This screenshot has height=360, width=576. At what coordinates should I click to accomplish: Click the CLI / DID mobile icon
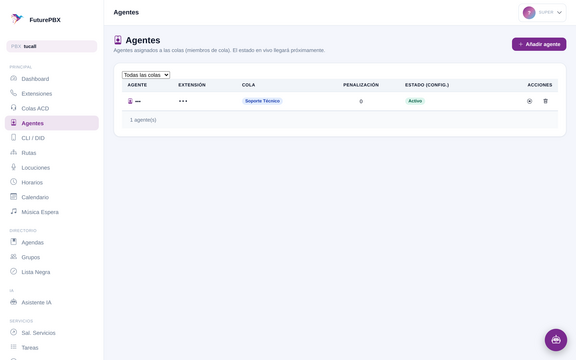click(14, 137)
